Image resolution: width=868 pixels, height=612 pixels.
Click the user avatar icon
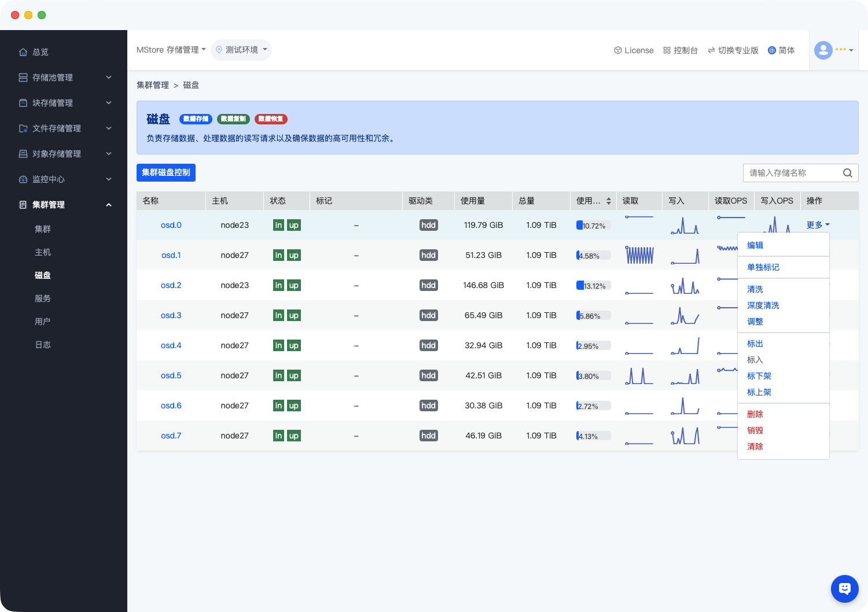click(823, 50)
